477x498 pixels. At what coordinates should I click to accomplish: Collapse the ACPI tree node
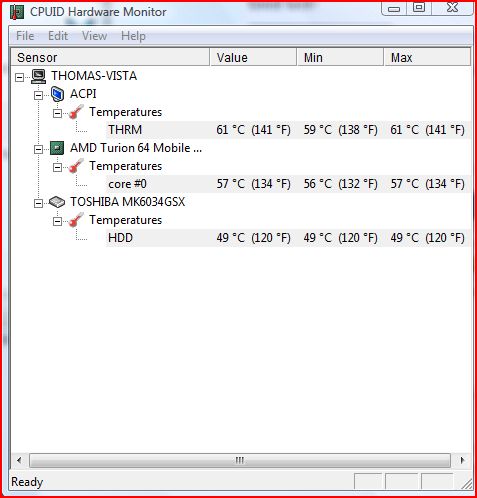(x=39, y=95)
